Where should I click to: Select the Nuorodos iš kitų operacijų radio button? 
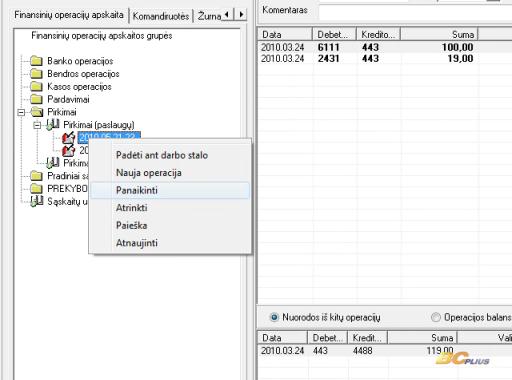(274, 317)
